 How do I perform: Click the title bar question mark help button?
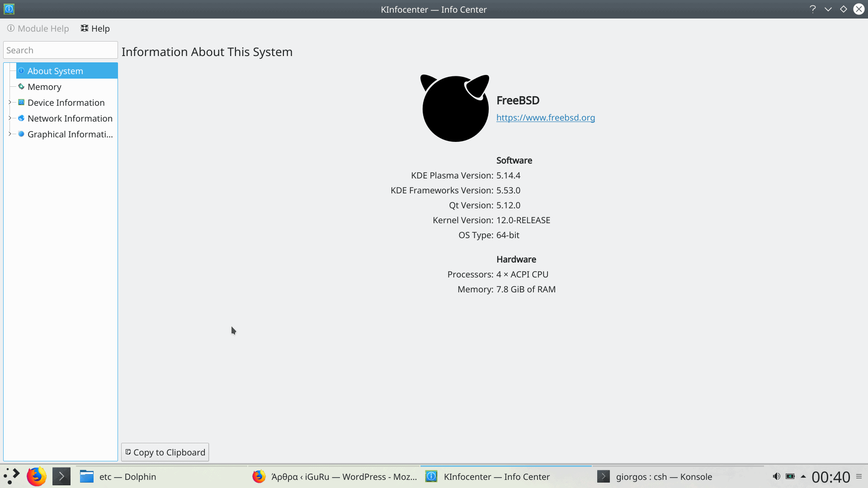(812, 9)
